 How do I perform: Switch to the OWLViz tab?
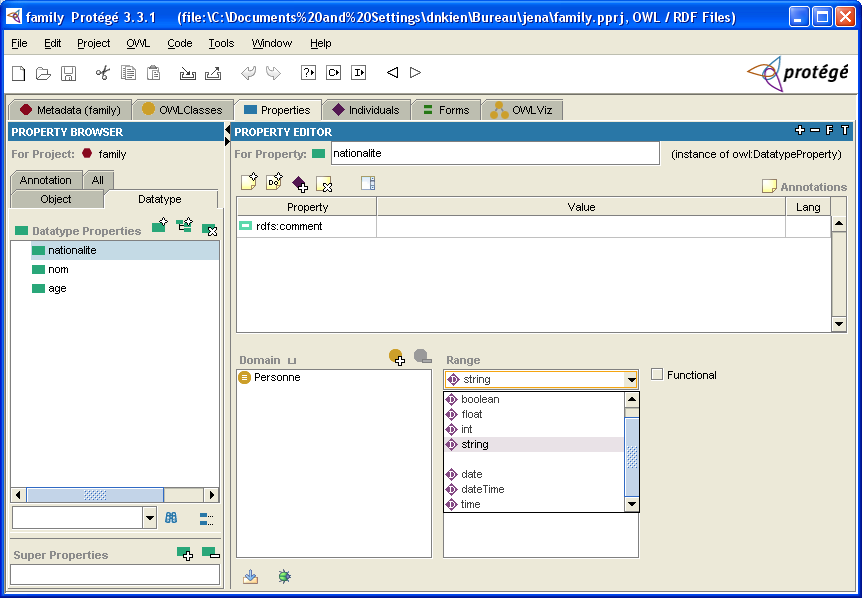coord(522,110)
